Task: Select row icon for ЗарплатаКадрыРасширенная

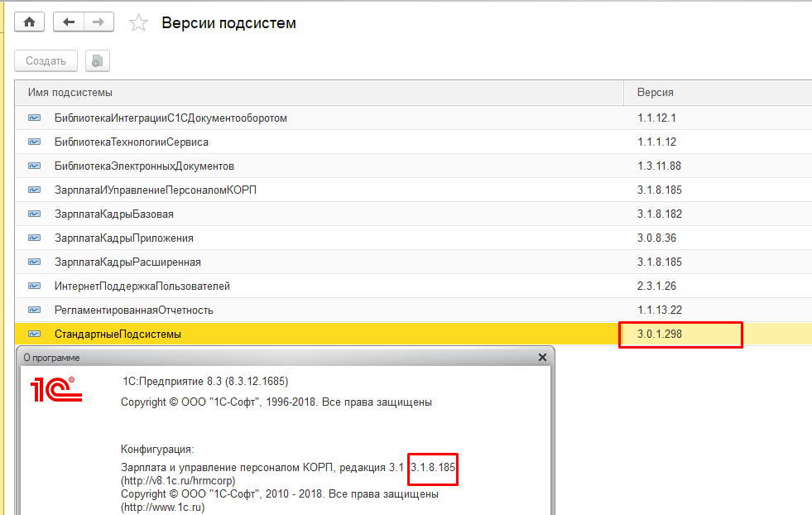Action: click(34, 262)
